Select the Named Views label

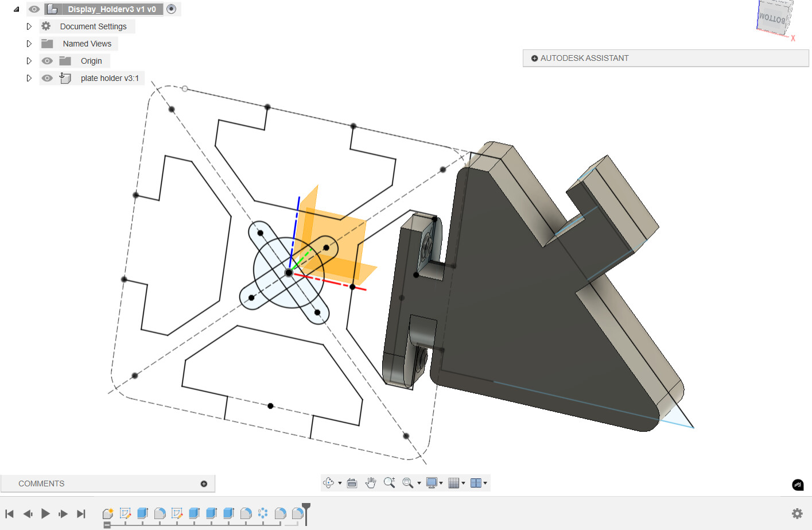pos(87,44)
